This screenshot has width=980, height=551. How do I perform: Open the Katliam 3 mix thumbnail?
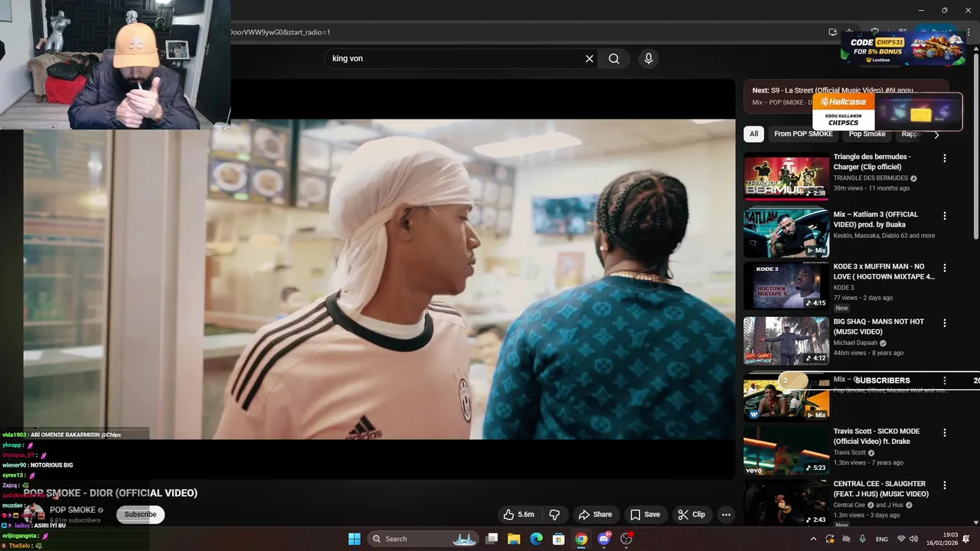[x=786, y=233]
